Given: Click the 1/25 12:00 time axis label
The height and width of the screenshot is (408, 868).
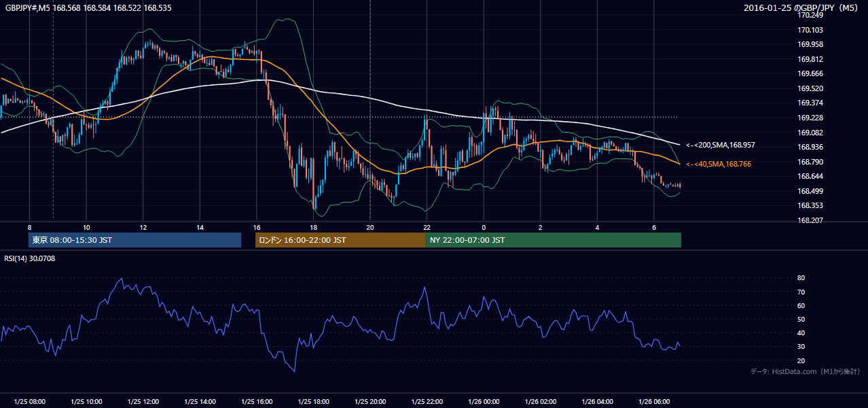Looking at the screenshot, I should click(143, 402).
